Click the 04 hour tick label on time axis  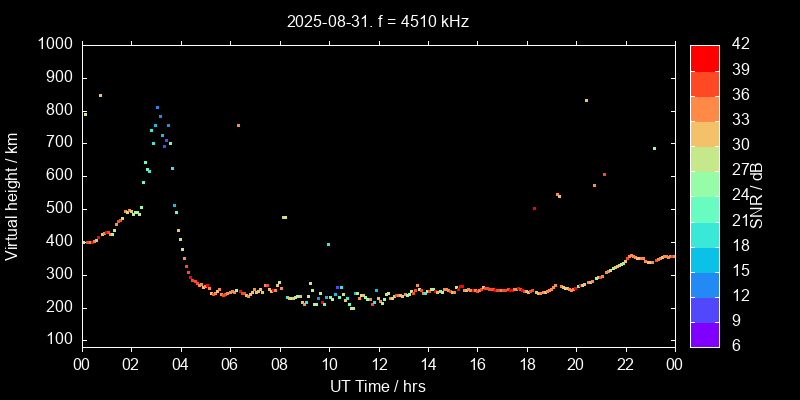click(x=180, y=364)
